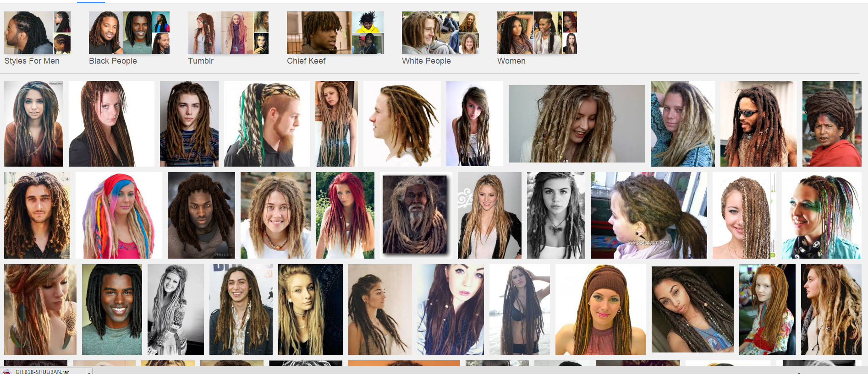Viewport: 868px width, 374px height.
Task: Open thumbnail of blonde woman wearing a choker
Action: click(x=310, y=309)
